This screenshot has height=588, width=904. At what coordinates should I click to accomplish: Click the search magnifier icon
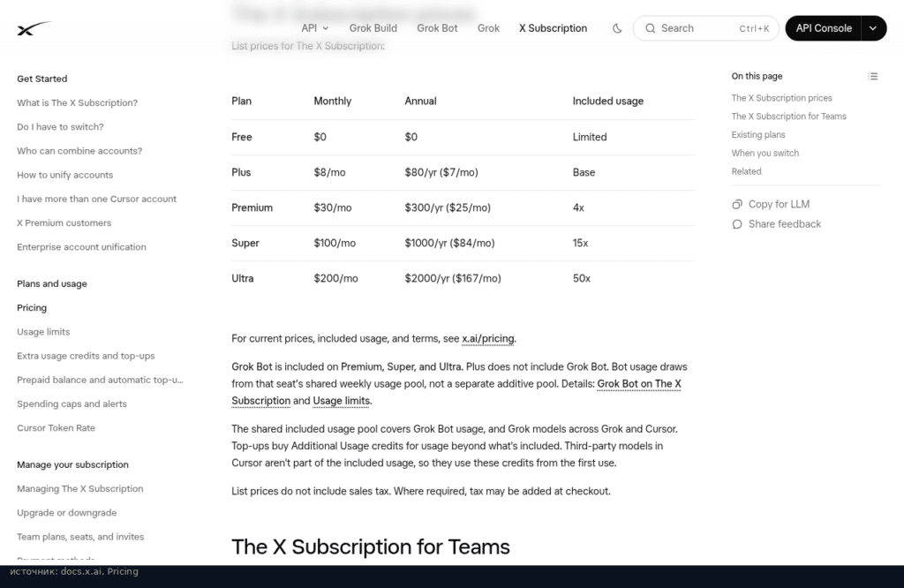click(x=650, y=28)
